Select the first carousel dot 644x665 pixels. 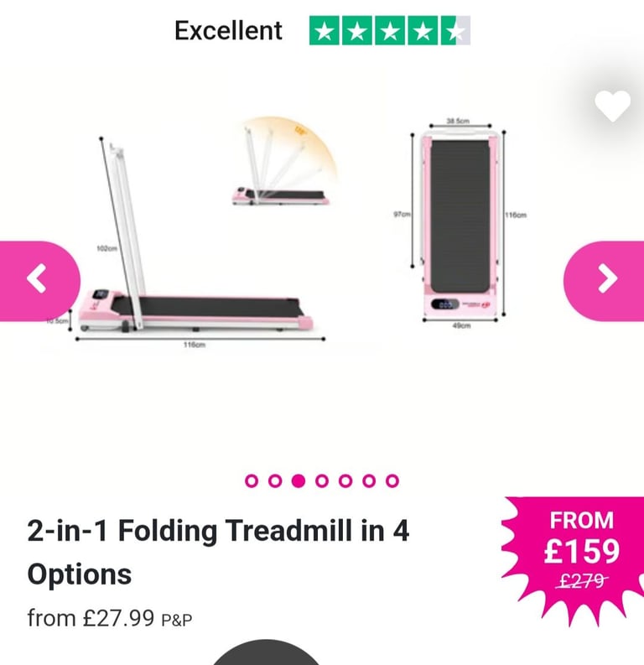[252, 481]
